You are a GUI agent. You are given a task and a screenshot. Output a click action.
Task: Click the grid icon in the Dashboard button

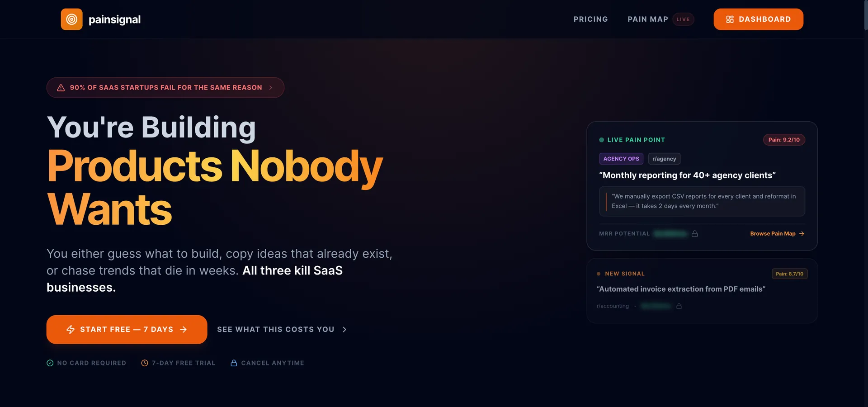coord(730,19)
